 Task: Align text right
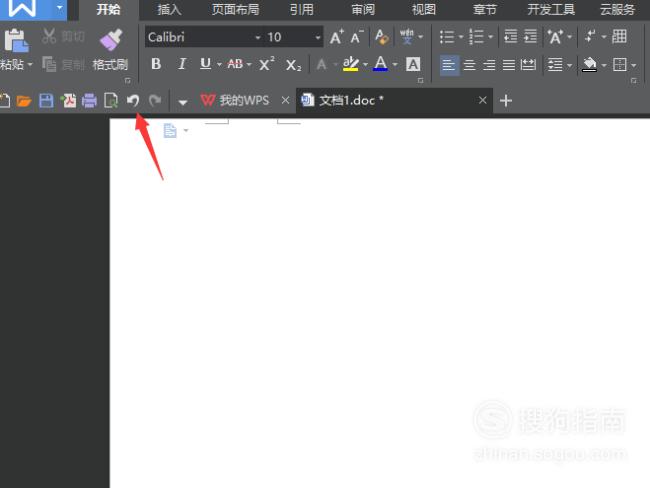click(x=489, y=65)
